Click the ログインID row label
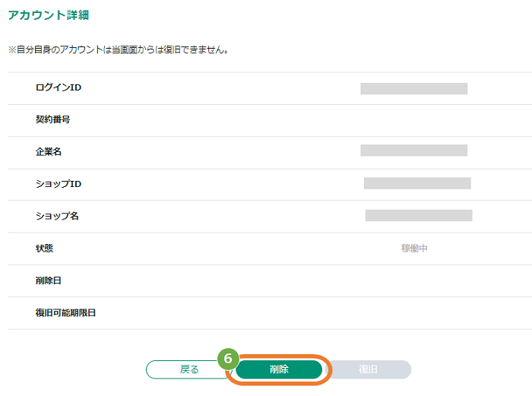This screenshot has width=532, height=396. (59, 87)
